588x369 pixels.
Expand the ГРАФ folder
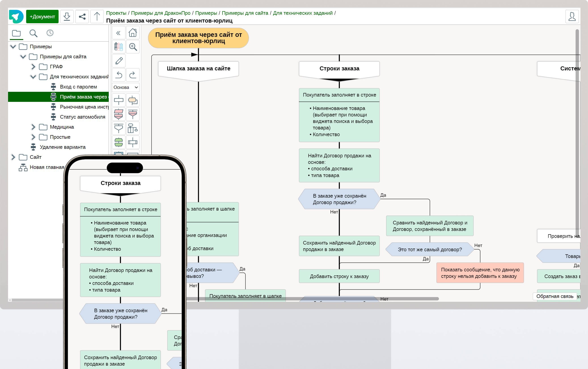coord(33,67)
